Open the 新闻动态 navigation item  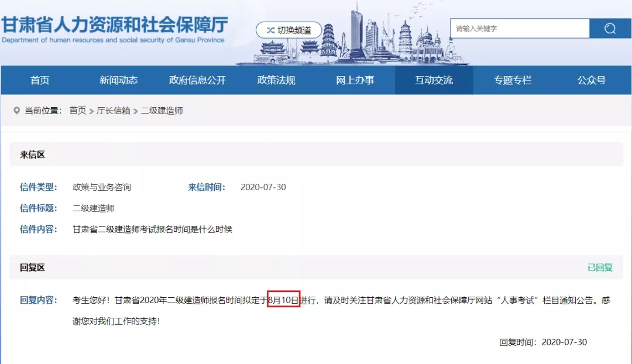[x=118, y=80]
